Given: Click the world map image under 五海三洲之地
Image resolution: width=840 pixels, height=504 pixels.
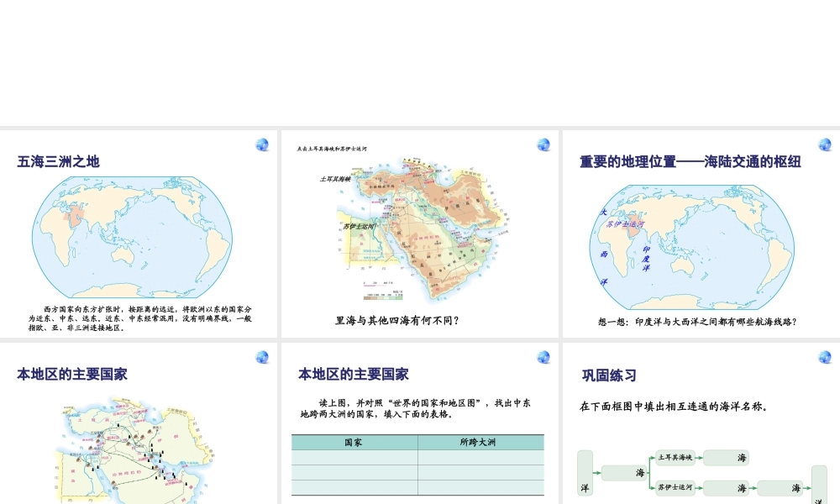Looking at the screenshot, I should pos(133,237).
